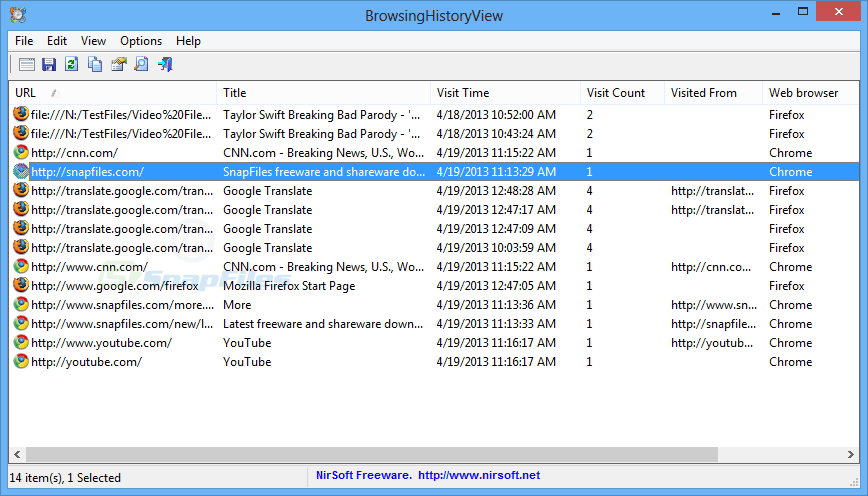Click the horizontal scrollbar left arrow
The width and height of the screenshot is (868, 496).
[17, 454]
